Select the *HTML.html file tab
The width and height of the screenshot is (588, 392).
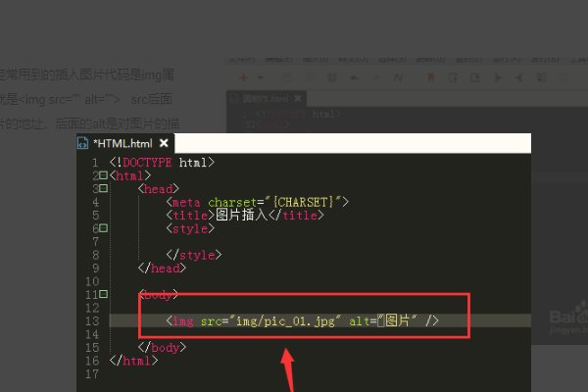[x=125, y=143]
